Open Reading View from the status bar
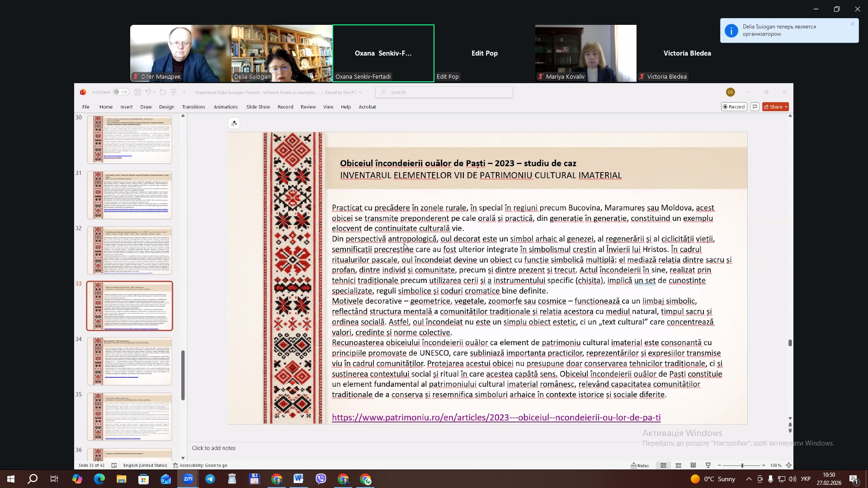Image resolution: width=868 pixels, height=488 pixels. click(693, 465)
